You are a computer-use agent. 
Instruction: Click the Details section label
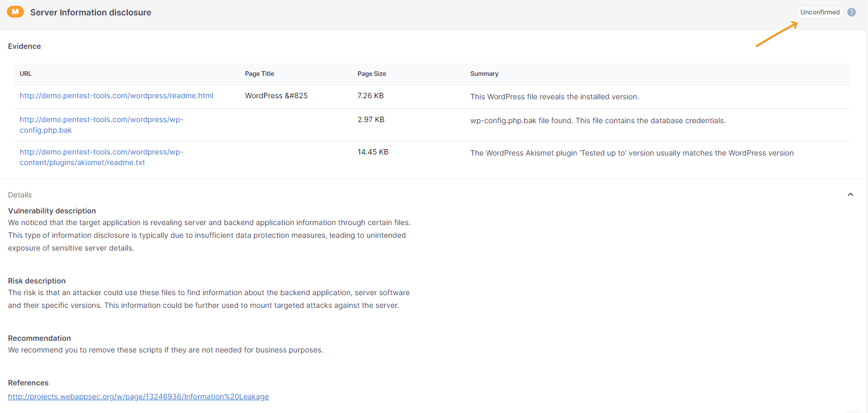click(20, 195)
